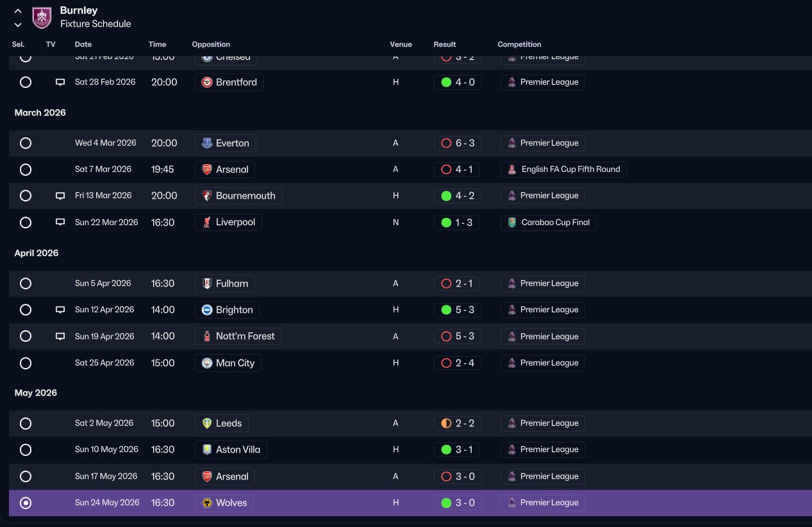This screenshot has height=527, width=812.
Task: Click the green win indicator for Brentford result
Action: tap(446, 82)
